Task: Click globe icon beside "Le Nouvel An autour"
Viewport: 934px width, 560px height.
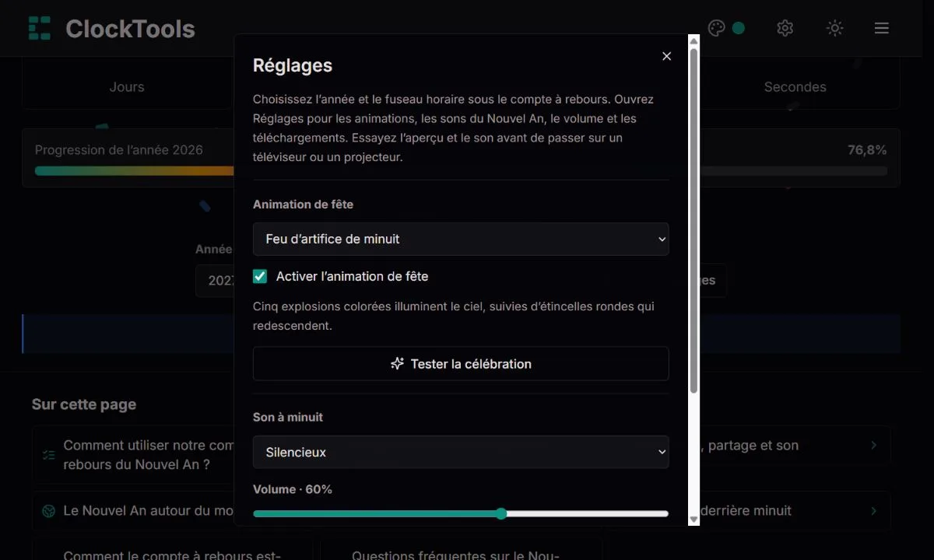Action: [48, 511]
